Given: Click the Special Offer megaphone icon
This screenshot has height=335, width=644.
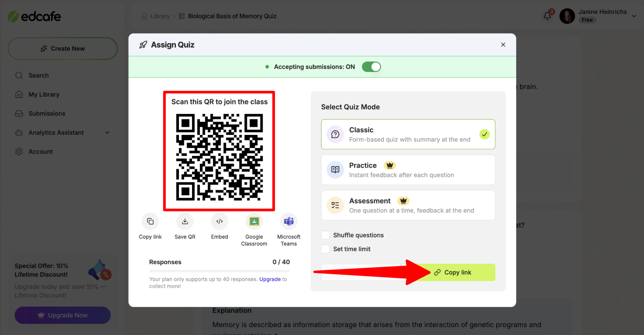Looking at the screenshot, I should point(100,270).
